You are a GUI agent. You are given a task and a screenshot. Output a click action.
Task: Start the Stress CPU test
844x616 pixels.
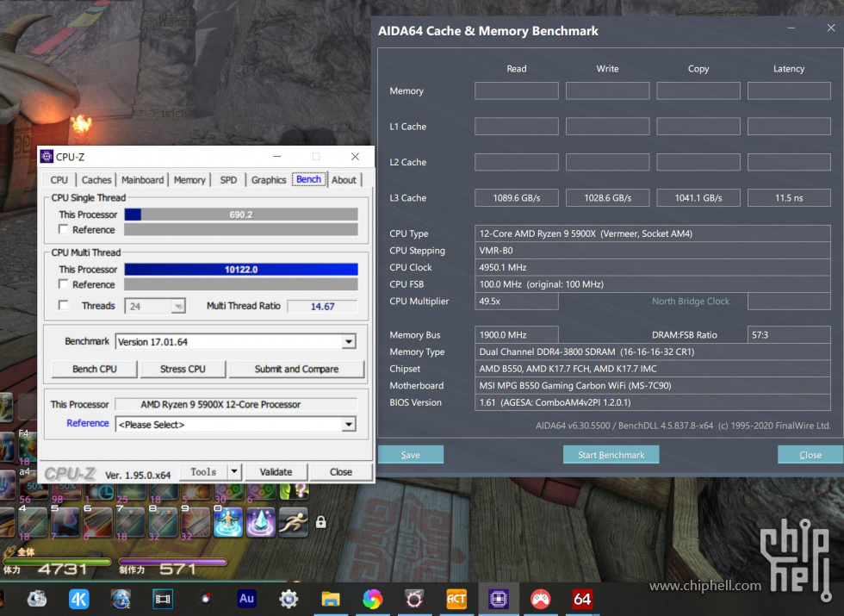(x=183, y=369)
